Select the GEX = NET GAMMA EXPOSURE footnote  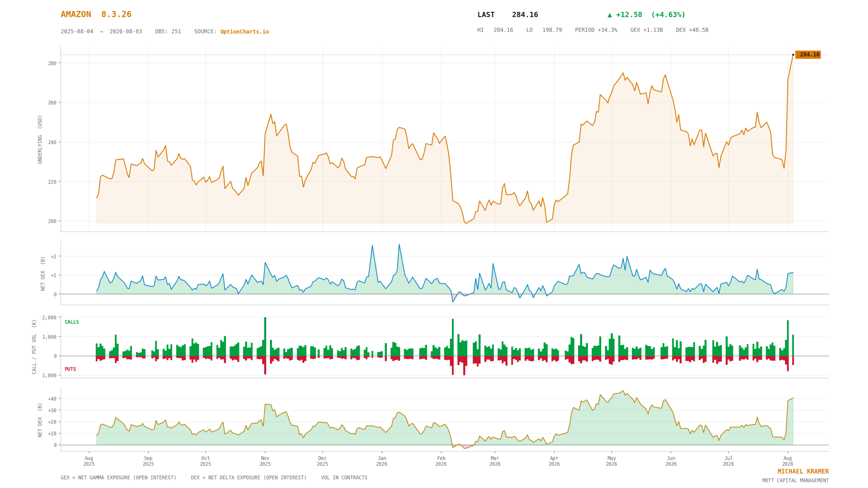(118, 477)
